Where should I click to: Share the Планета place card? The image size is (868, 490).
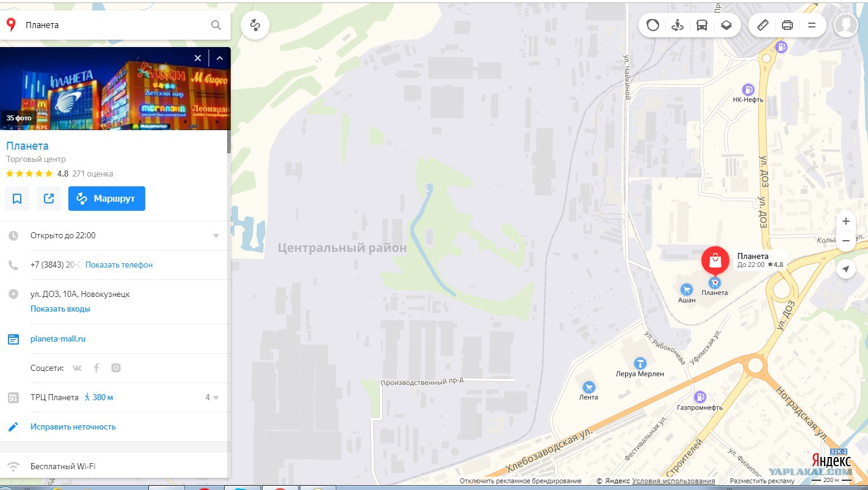[x=49, y=199]
